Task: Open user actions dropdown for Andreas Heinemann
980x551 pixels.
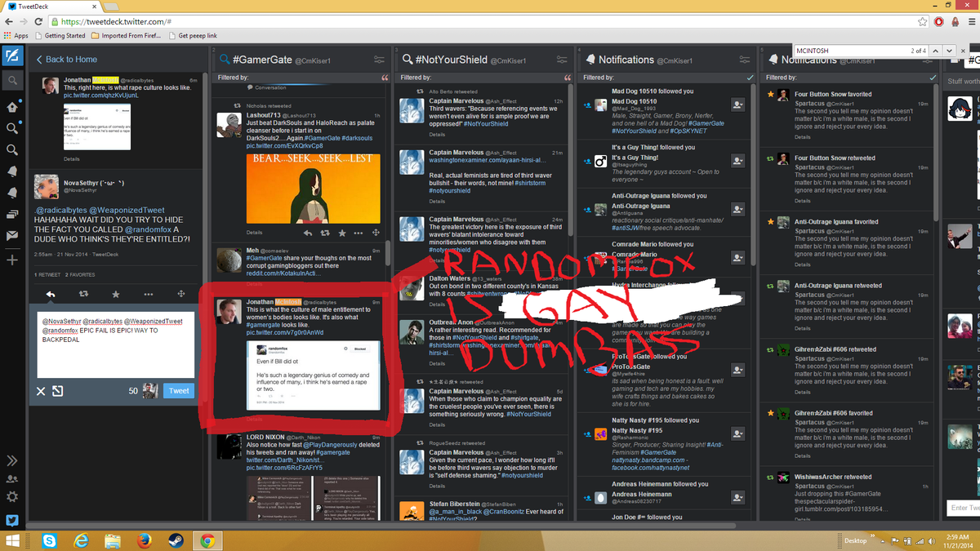Action: pos(737,497)
